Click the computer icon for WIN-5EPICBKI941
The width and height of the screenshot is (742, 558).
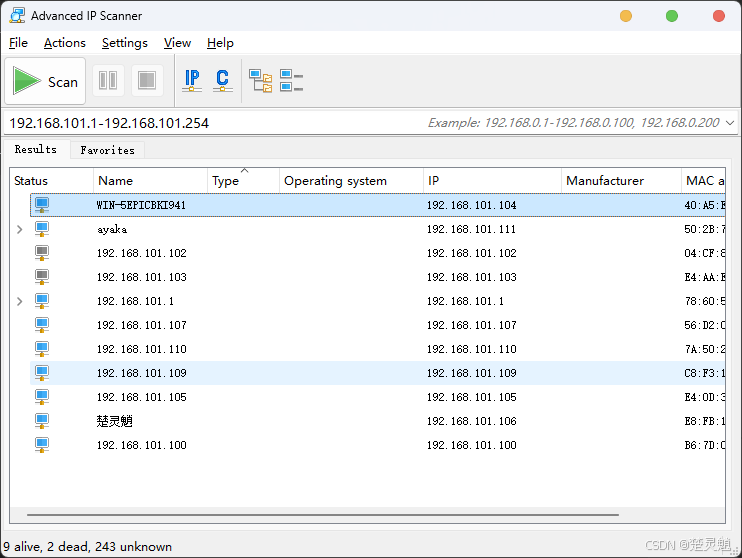tap(42, 205)
